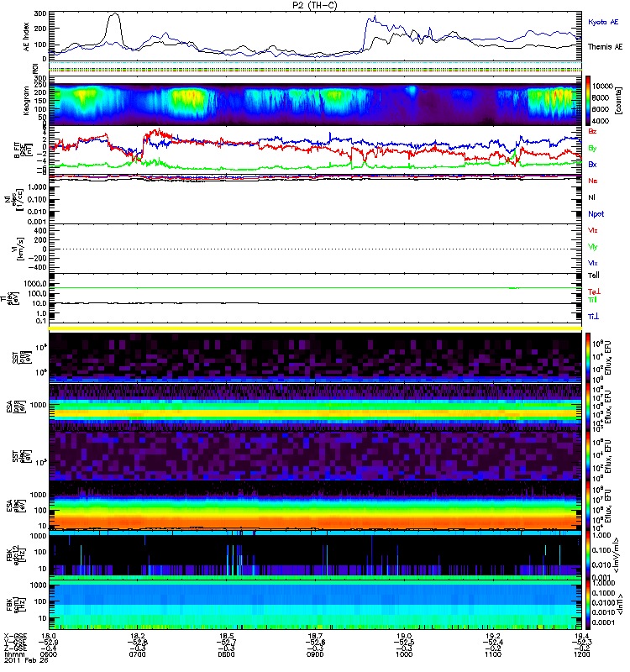Click the X-GSE position value "19.0"
Screen dimensions: 630x672
pyautogui.click(x=404, y=636)
